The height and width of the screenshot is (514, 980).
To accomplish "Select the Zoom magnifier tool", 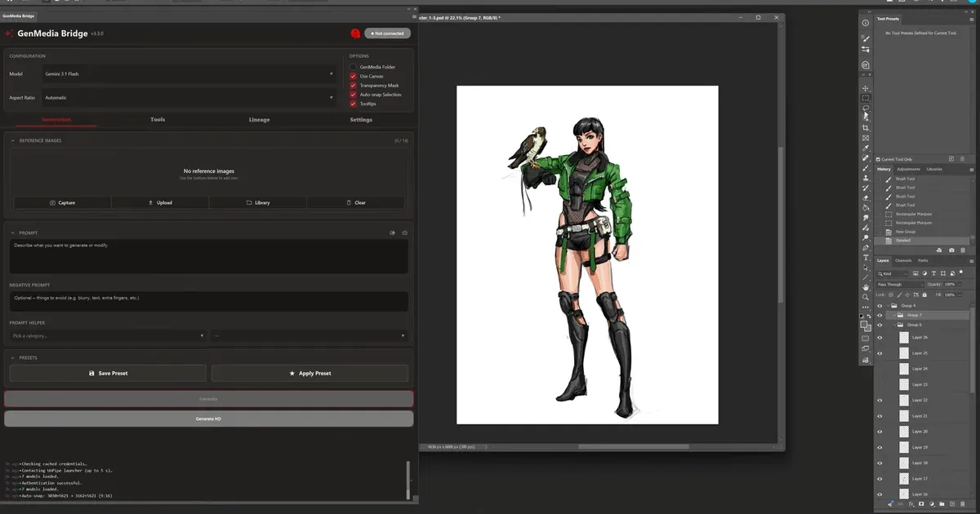I will [x=866, y=297].
